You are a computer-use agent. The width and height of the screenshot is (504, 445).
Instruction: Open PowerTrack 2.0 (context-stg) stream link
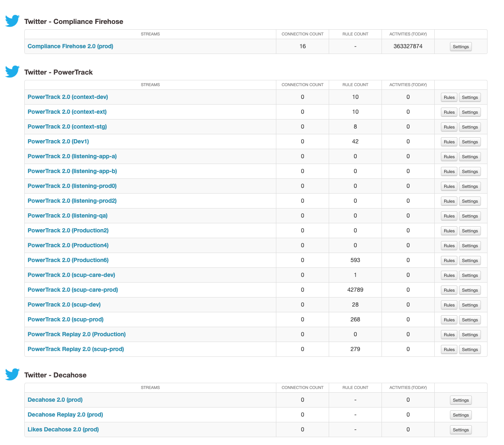coord(67,126)
